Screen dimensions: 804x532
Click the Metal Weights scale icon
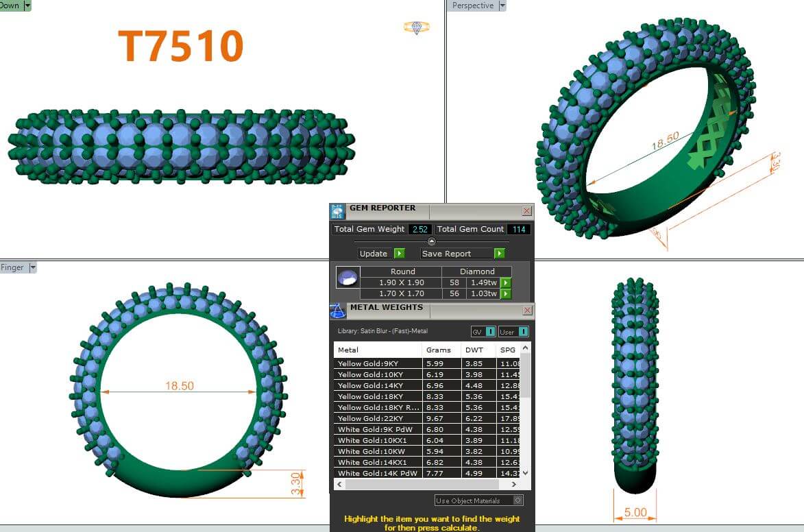pos(337,311)
